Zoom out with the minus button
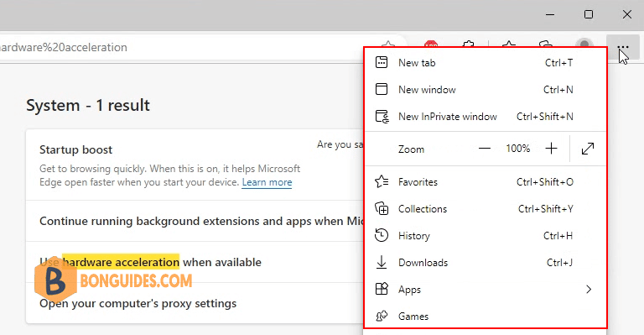This screenshot has height=335, width=644. (x=485, y=149)
